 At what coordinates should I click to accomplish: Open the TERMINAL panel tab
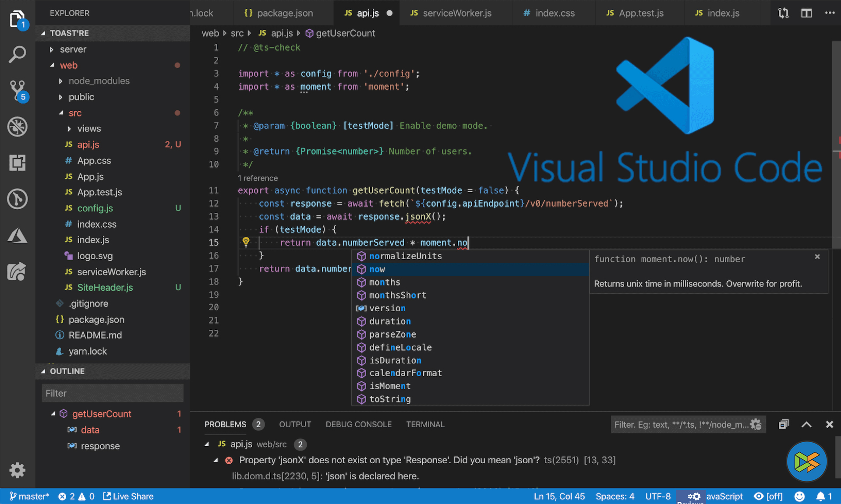[x=425, y=424]
